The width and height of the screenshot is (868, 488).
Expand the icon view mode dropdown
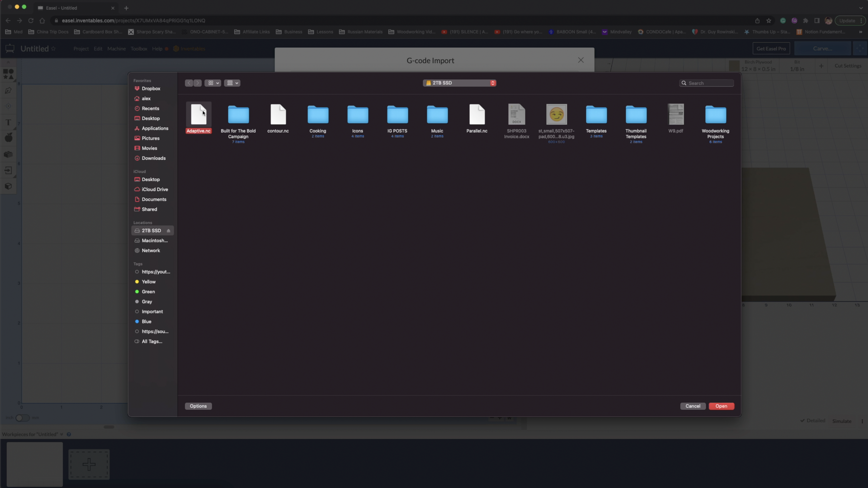(x=213, y=83)
